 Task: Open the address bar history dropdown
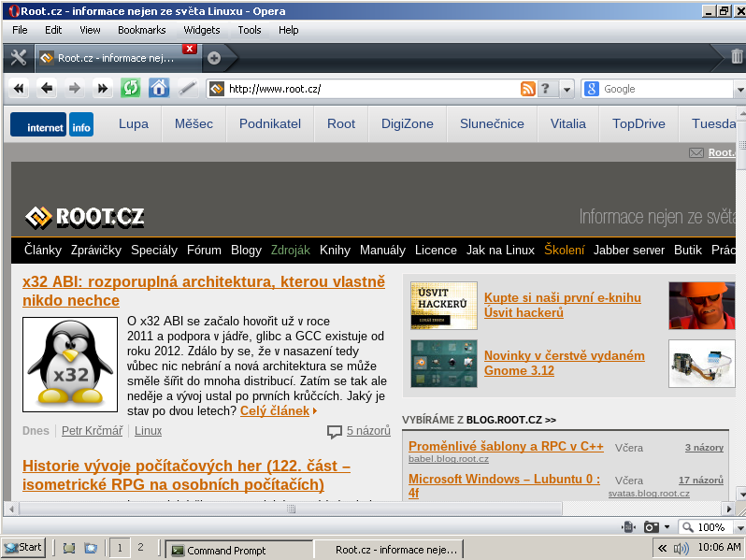click(567, 89)
